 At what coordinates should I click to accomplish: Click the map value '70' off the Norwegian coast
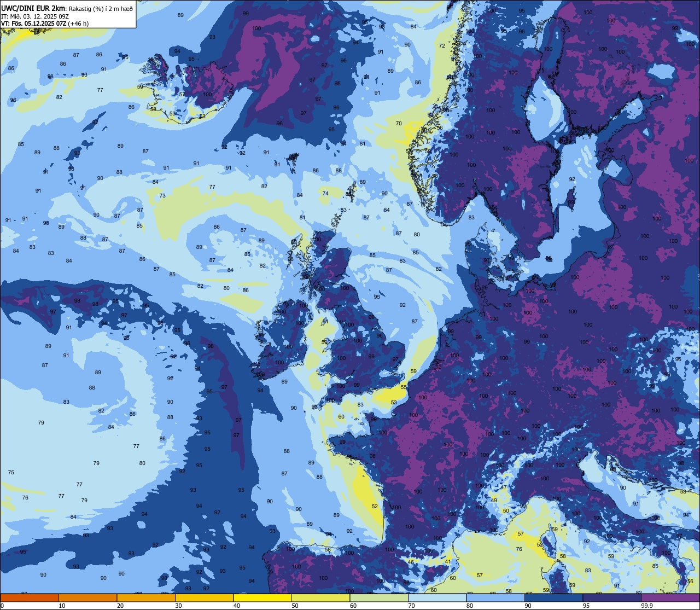pyautogui.click(x=399, y=124)
